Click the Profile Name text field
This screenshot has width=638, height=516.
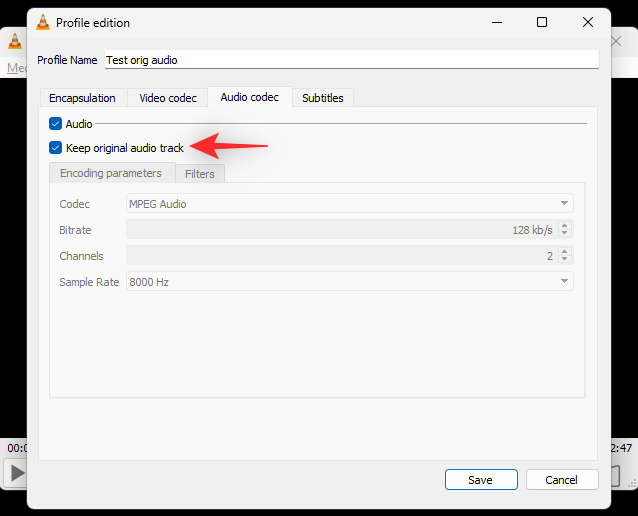352,60
